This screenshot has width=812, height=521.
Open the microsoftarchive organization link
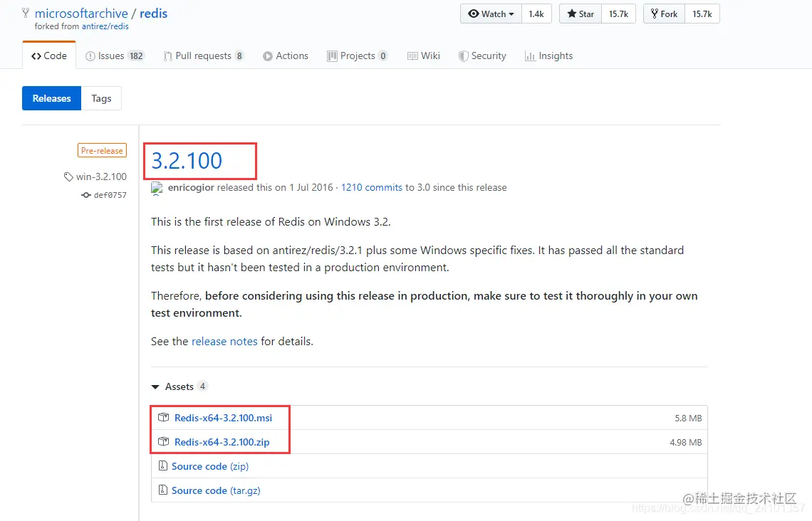[81, 14]
